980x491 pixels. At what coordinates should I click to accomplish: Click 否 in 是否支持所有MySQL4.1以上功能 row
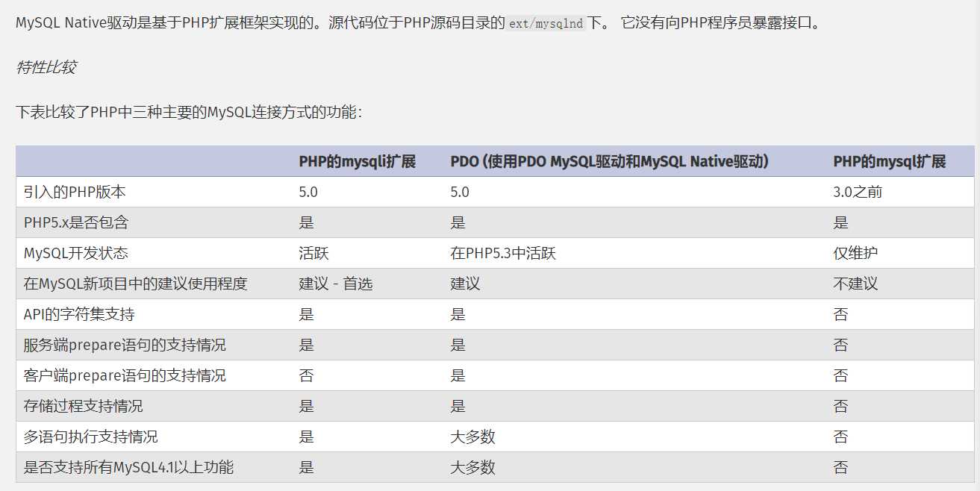[840, 467]
